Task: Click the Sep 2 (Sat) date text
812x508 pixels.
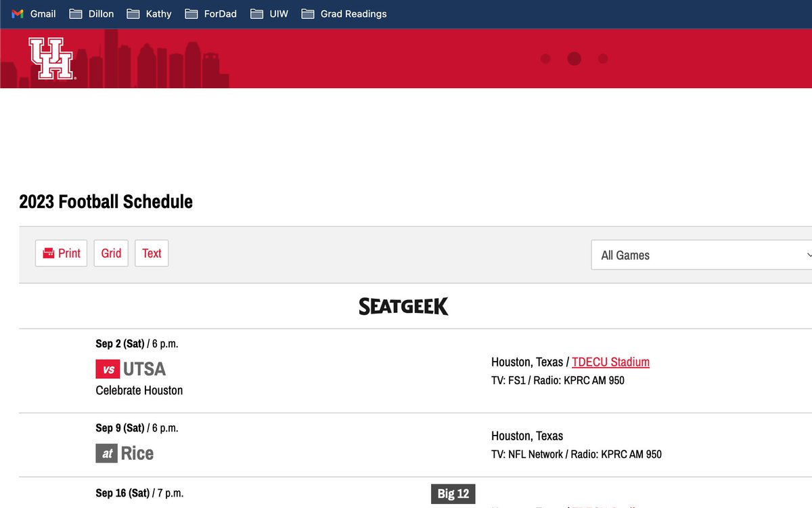Action: pyautogui.click(x=120, y=343)
